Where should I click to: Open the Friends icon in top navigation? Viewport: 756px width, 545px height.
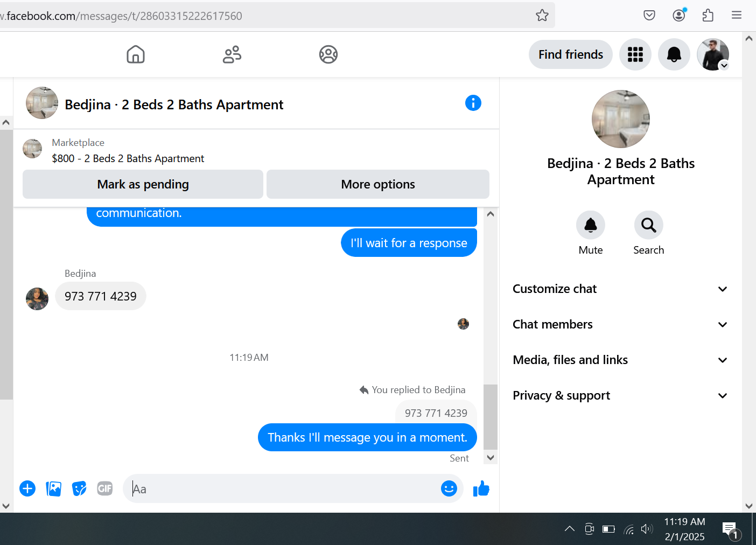click(x=232, y=54)
